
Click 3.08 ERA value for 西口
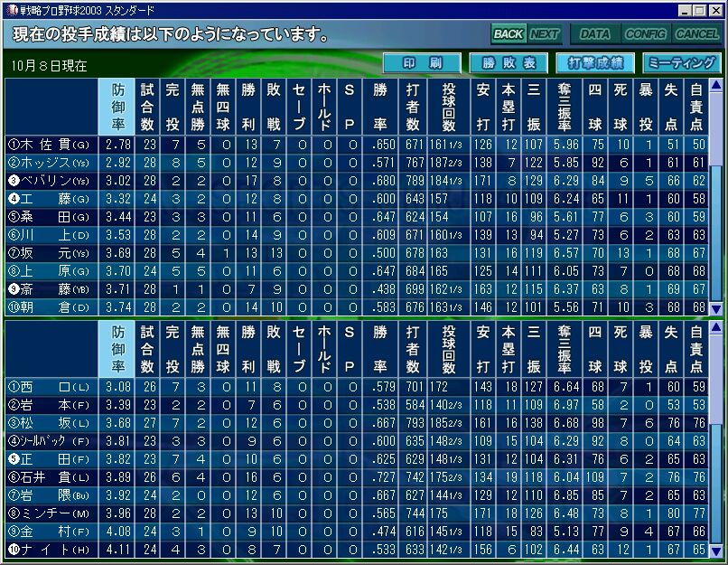(x=117, y=387)
